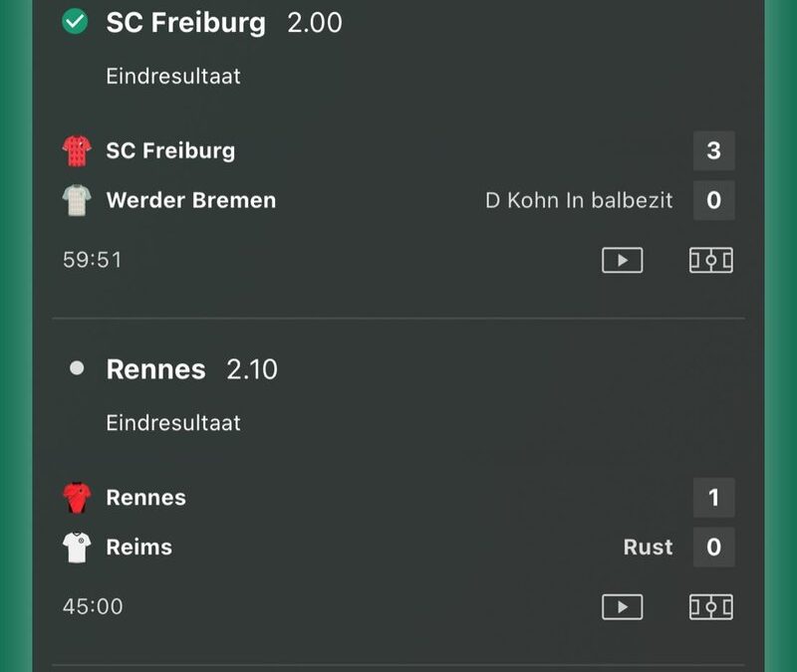Click the Reims white shirt icon

(77, 547)
